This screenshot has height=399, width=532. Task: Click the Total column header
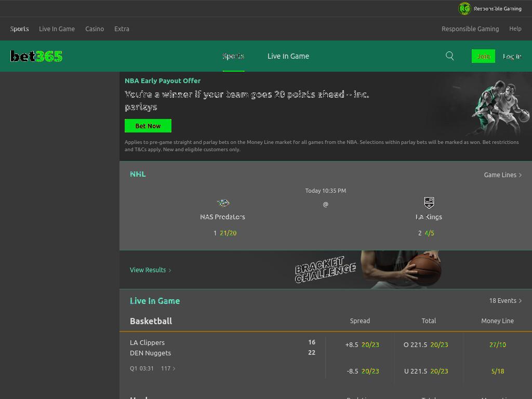(429, 321)
